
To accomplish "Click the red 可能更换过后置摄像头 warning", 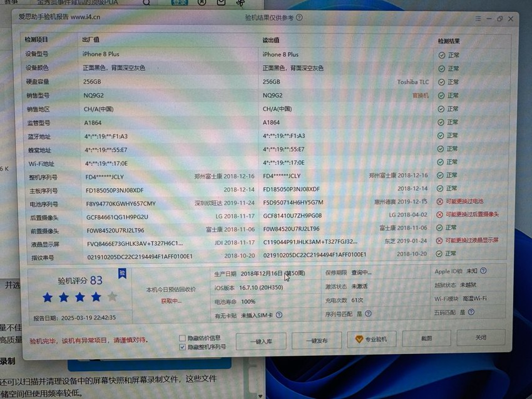I will (x=472, y=215).
